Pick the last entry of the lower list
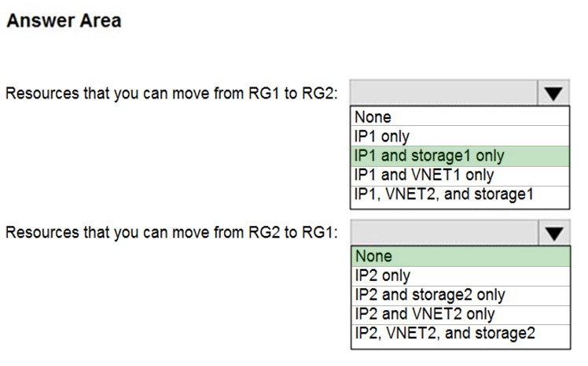The image size is (588, 366). click(x=460, y=333)
